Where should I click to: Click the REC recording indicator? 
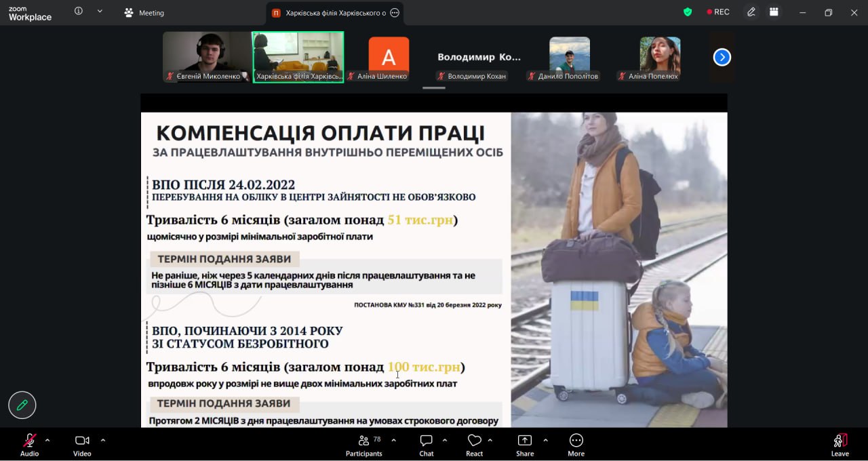[x=717, y=12]
